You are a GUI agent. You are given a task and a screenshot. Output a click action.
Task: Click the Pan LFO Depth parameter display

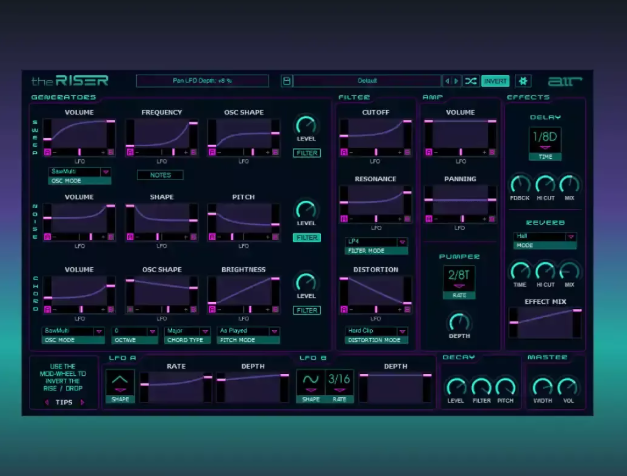202,81
